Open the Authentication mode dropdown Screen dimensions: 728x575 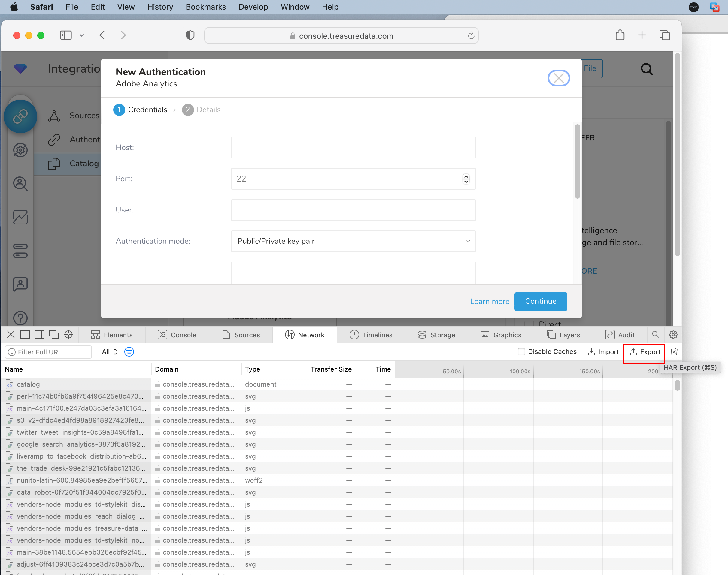353,241
